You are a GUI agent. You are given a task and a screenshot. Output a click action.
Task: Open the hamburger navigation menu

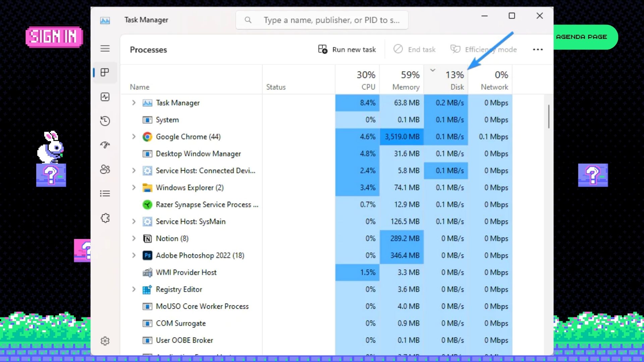pyautogui.click(x=105, y=48)
